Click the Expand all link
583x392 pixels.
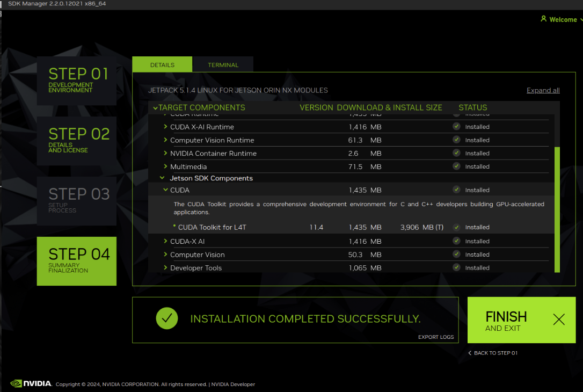tap(543, 90)
